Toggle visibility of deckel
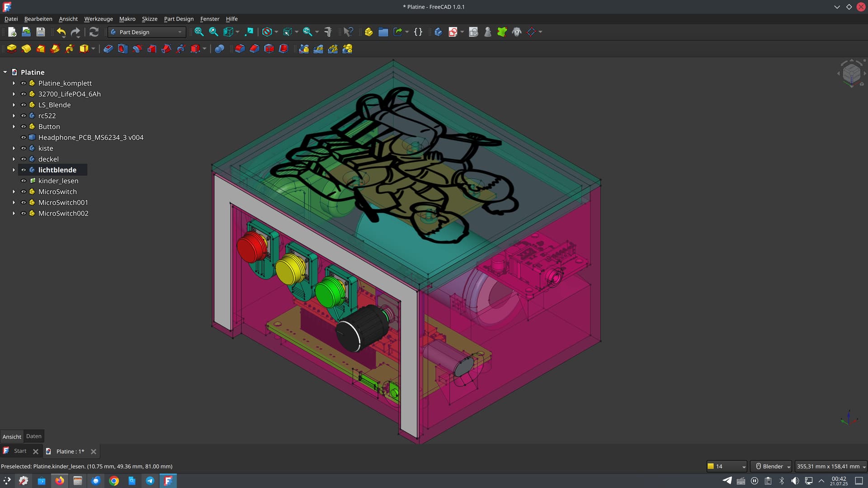The height and width of the screenshot is (488, 868). pos(24,159)
